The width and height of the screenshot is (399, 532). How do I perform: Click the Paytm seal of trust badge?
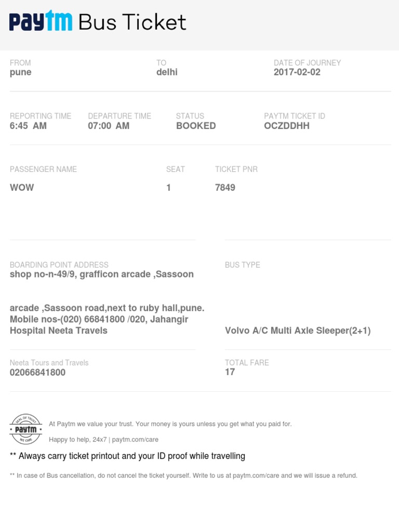[25, 429]
